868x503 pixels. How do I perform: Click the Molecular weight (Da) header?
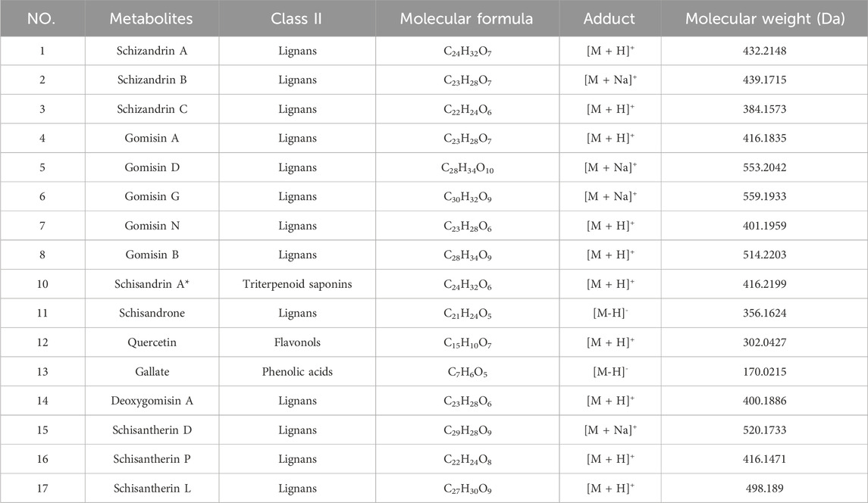coord(764,19)
